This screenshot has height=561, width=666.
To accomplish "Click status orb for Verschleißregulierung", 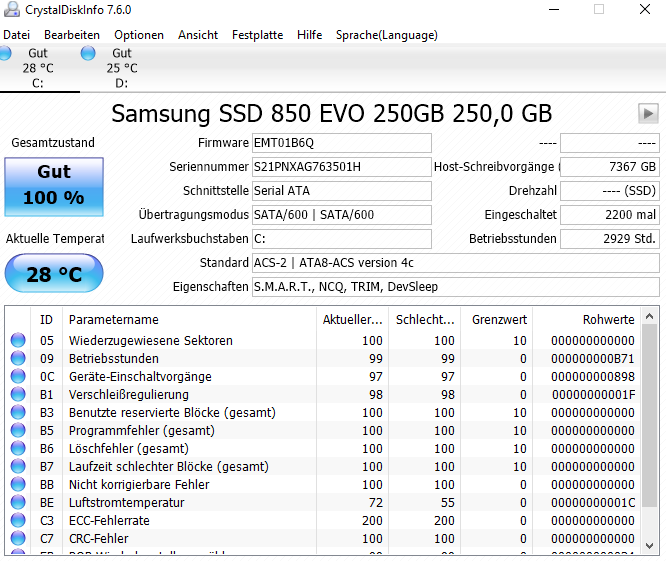I will (18, 394).
